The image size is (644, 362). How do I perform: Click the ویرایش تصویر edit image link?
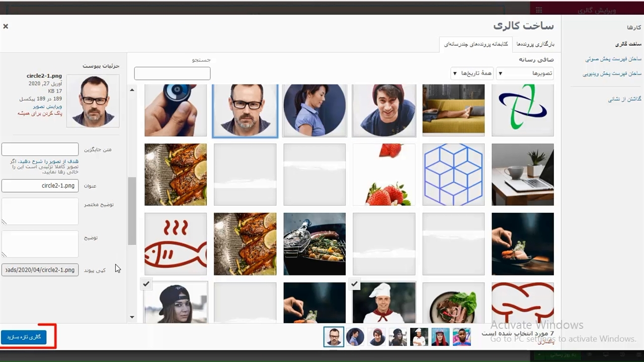(x=47, y=107)
